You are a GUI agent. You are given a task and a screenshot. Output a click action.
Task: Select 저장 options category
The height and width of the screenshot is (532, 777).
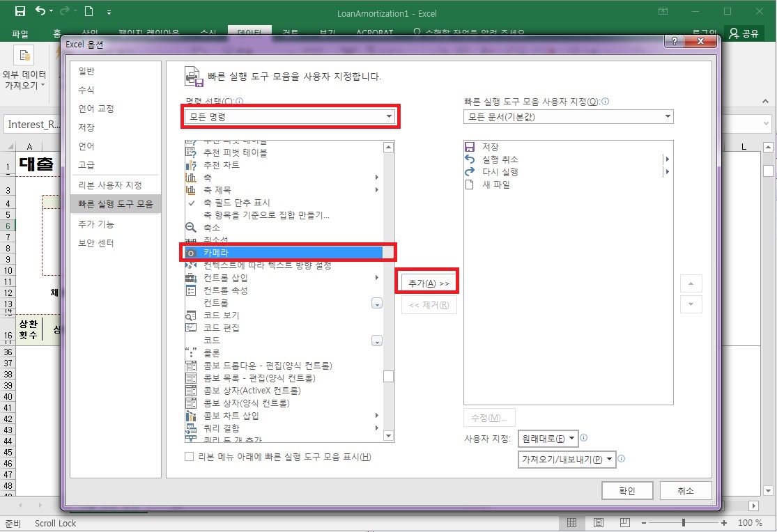[116, 127]
